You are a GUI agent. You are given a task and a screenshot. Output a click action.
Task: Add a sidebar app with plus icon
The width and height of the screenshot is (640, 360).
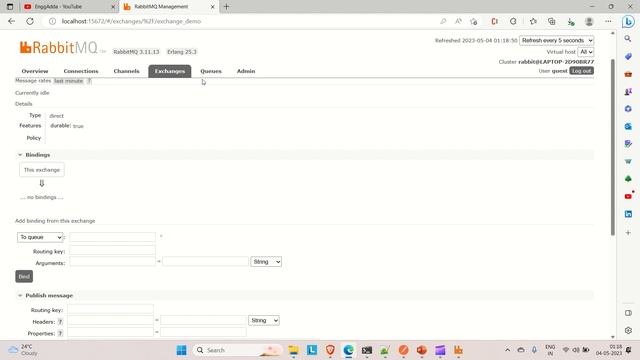tap(628, 232)
